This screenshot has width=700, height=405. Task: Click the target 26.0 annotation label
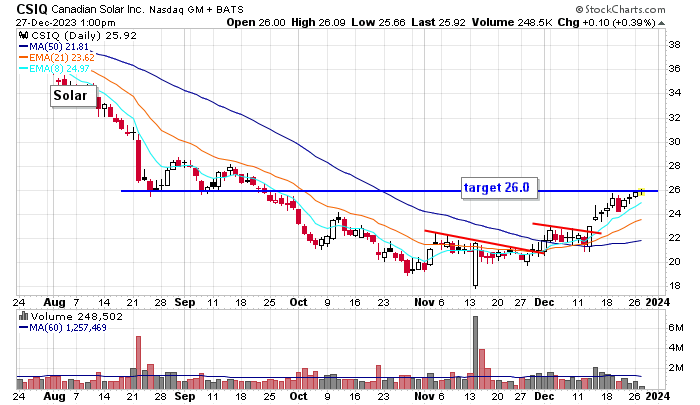coord(500,187)
